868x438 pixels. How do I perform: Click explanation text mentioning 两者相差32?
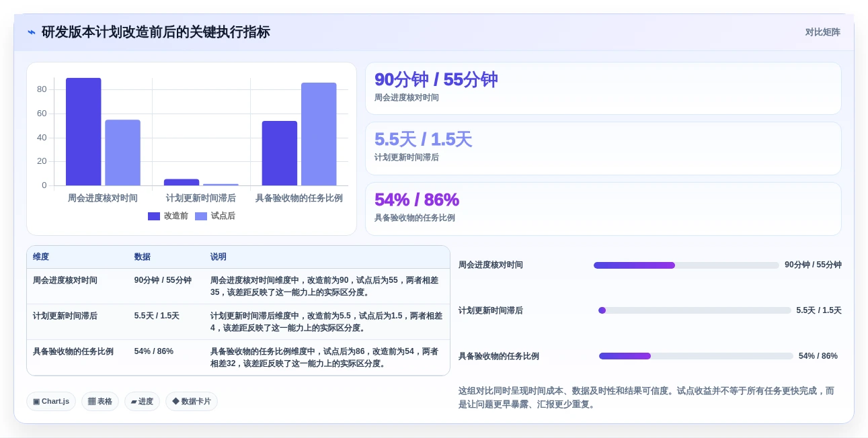tap(325, 357)
